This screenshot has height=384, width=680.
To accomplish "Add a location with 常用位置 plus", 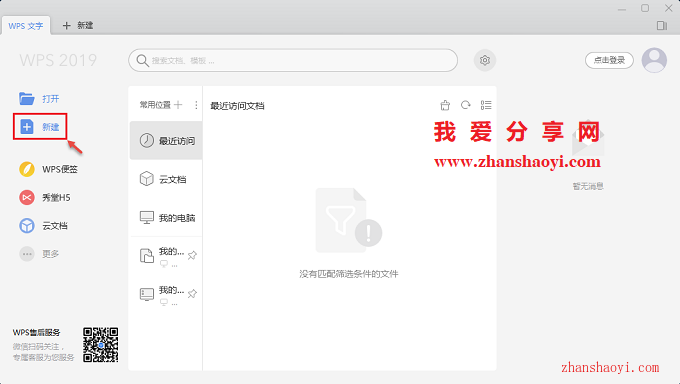I will (x=178, y=105).
